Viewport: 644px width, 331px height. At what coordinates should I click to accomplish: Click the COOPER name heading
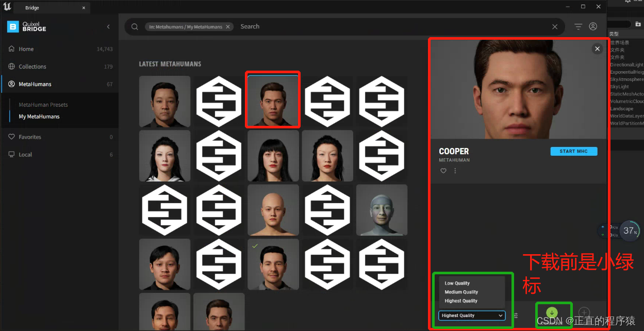point(454,152)
